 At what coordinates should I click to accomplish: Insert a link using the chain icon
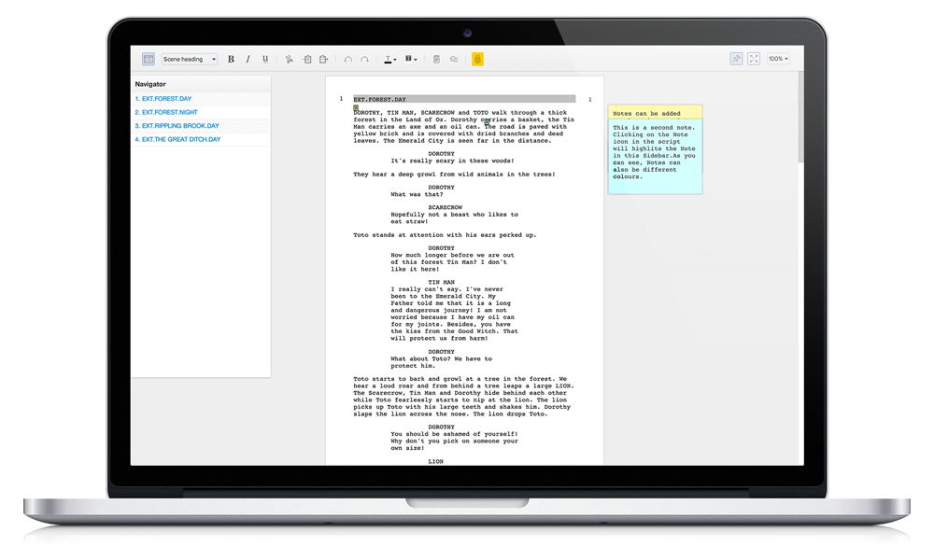click(x=455, y=59)
